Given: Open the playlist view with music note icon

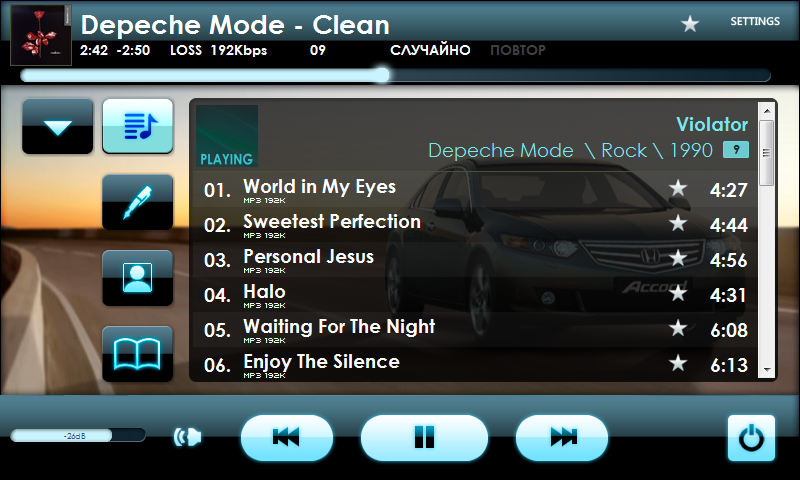Looking at the screenshot, I should click(x=138, y=126).
